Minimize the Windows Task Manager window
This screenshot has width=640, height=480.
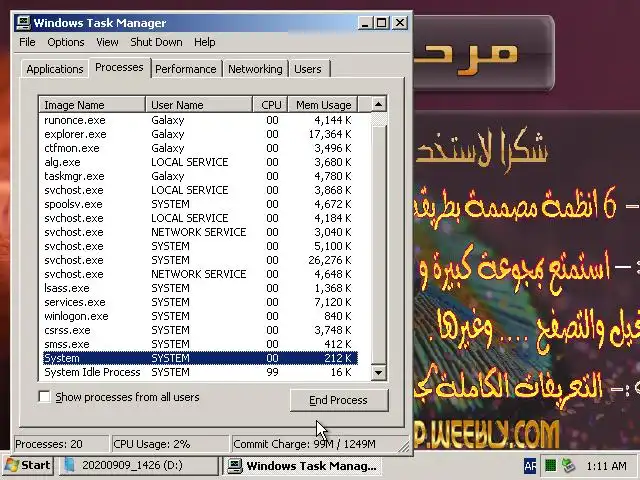(365, 23)
